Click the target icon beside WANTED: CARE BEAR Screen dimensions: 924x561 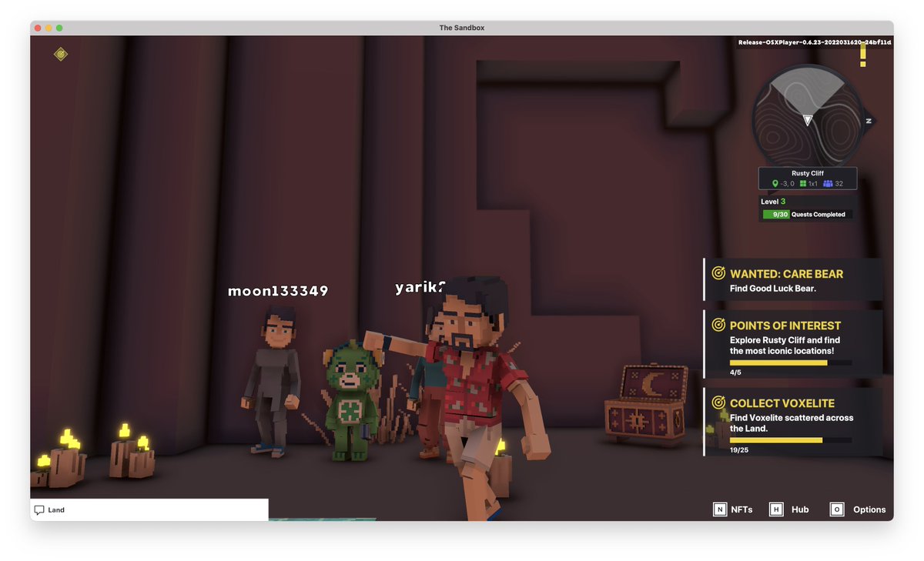(x=718, y=273)
